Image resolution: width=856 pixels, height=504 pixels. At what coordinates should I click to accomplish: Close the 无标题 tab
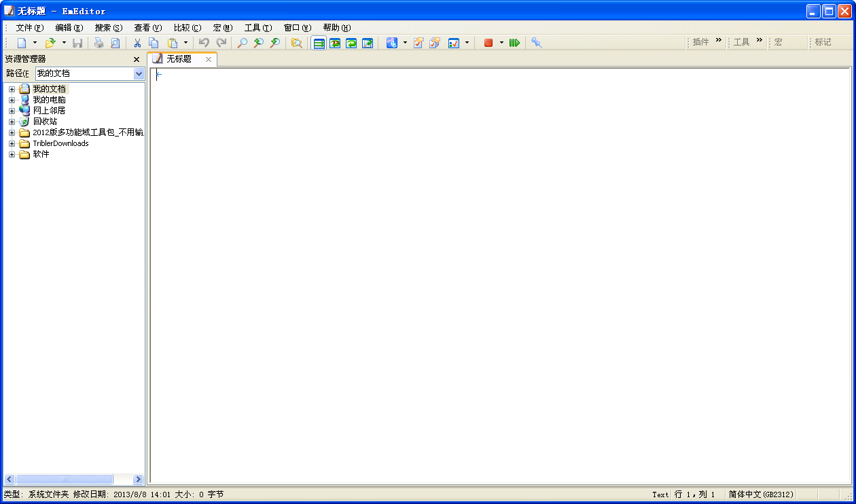click(209, 60)
